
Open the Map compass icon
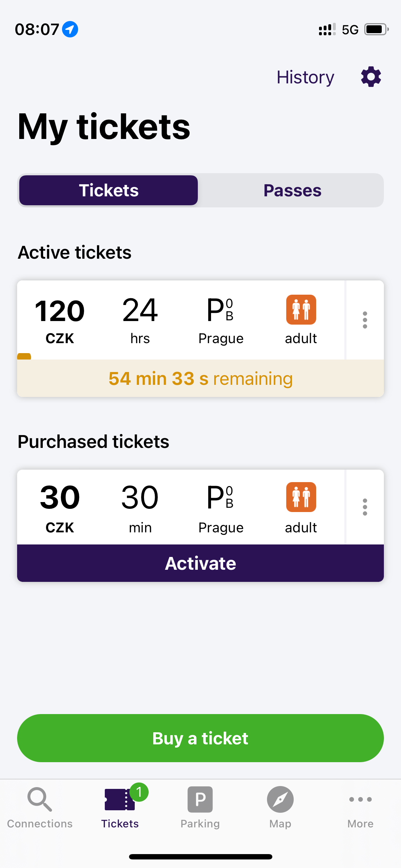(281, 799)
